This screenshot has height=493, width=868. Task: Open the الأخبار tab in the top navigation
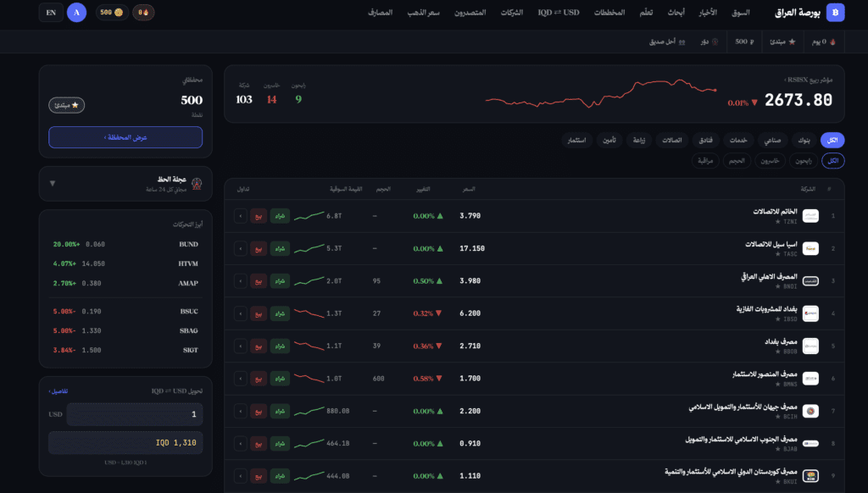(708, 12)
